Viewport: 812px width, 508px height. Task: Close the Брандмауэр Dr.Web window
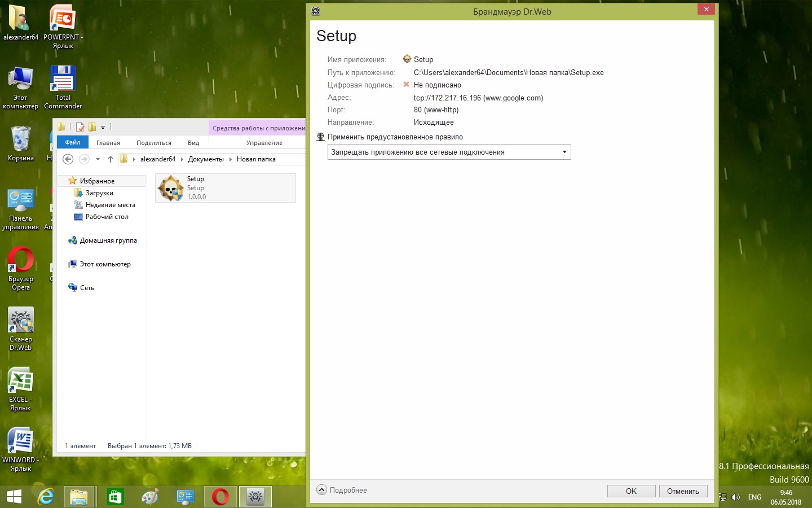click(706, 9)
